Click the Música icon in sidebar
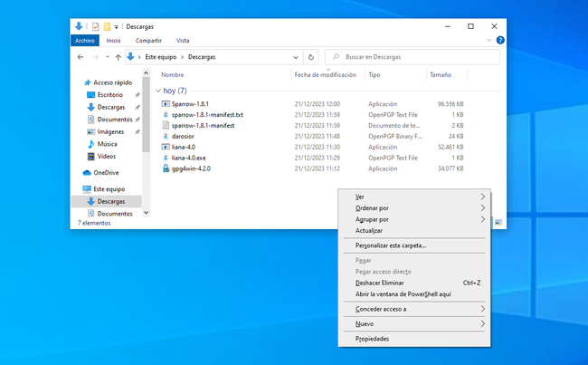 coord(90,143)
